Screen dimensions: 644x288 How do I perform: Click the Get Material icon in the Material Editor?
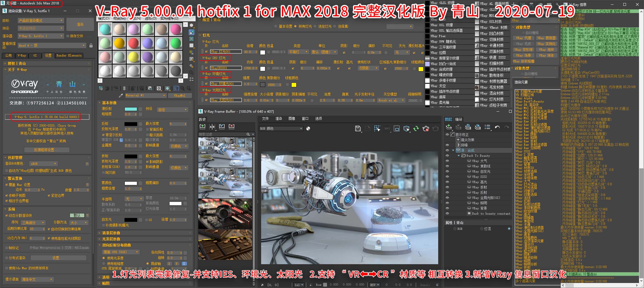pos(101,88)
